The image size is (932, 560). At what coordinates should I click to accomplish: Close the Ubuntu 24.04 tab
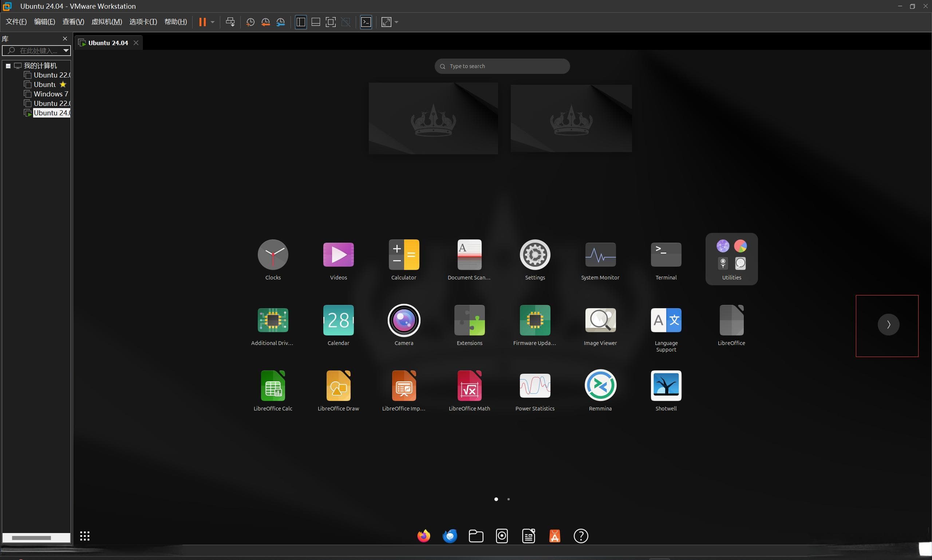(136, 43)
